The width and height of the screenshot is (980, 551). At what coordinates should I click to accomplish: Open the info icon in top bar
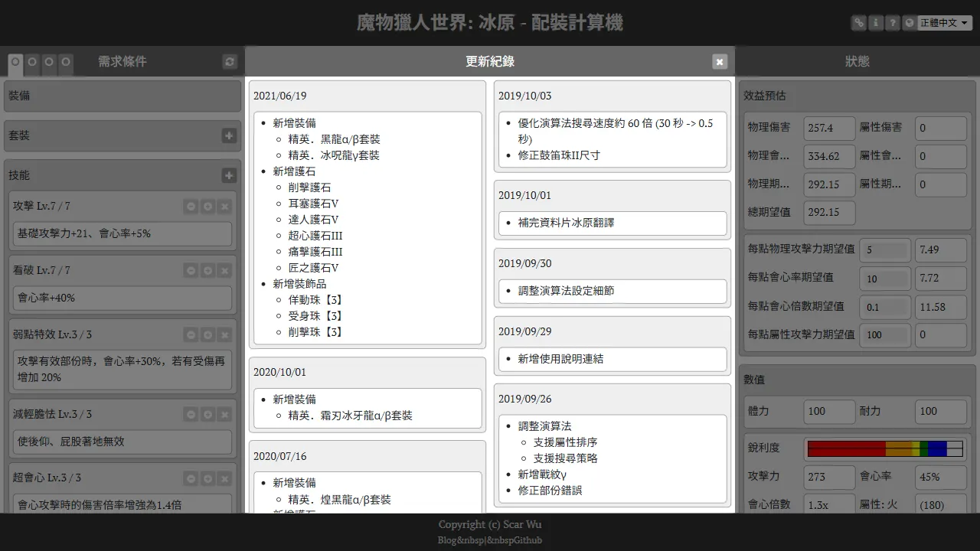pos(876,23)
